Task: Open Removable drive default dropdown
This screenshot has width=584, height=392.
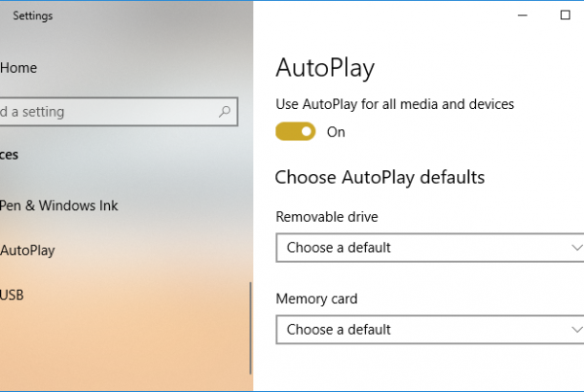Action: pos(430,248)
